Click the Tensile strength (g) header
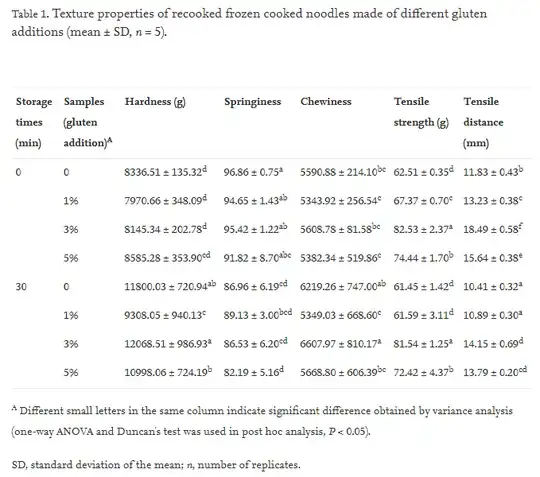 point(421,112)
